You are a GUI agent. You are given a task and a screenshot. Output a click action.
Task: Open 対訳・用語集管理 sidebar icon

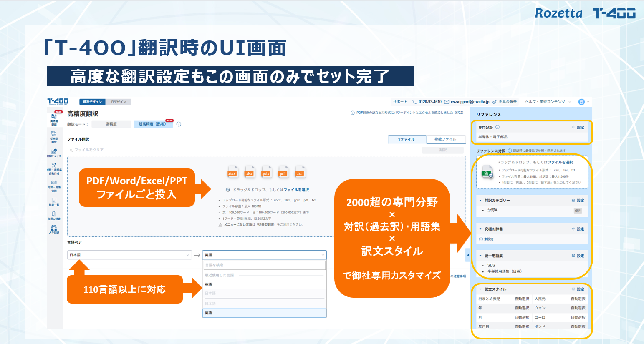pos(54,186)
